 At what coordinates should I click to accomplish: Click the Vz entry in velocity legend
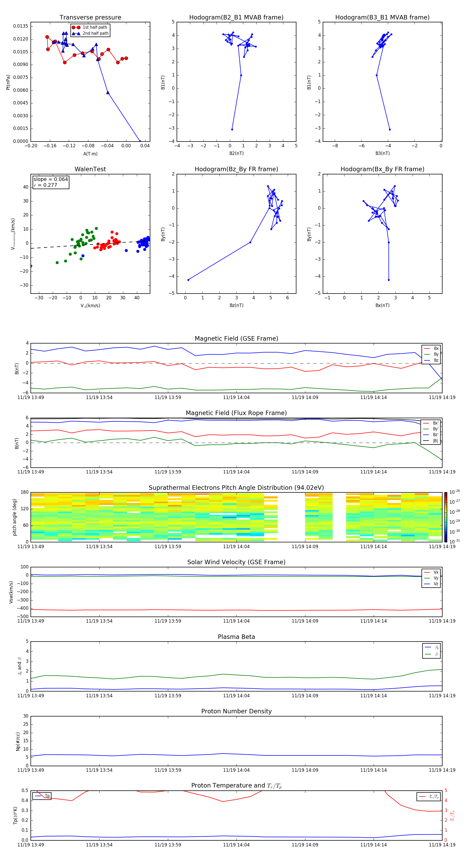tap(431, 584)
